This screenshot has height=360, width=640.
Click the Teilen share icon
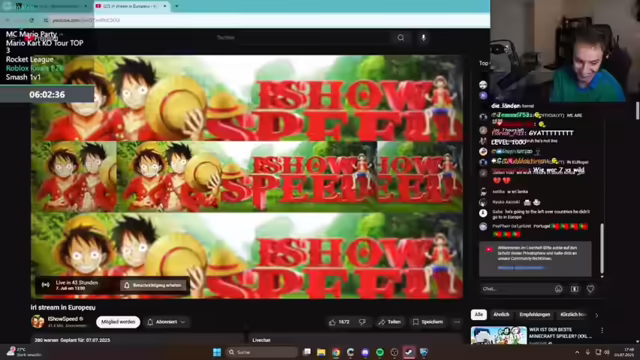tap(389, 322)
